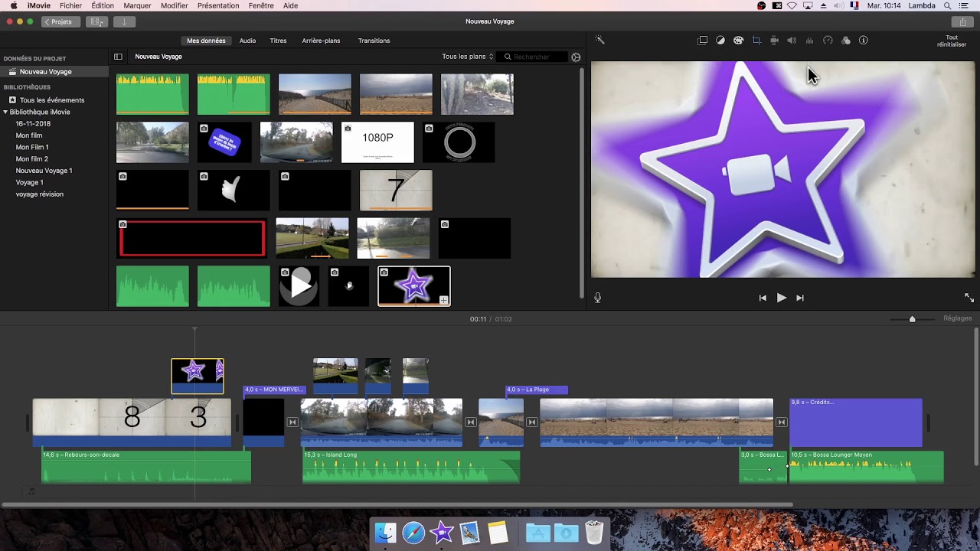Open the Présentation menu
Image resolution: width=980 pixels, height=551 pixels.
218,5
